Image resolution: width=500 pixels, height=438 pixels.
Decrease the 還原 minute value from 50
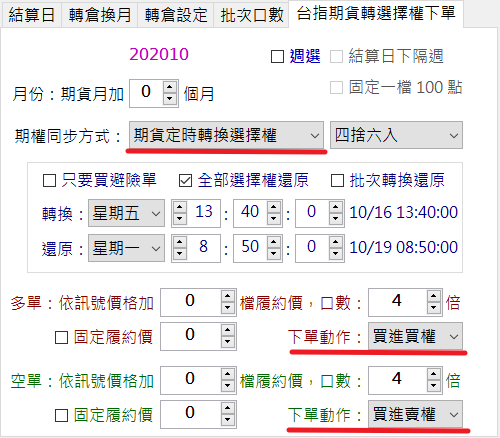click(x=274, y=254)
